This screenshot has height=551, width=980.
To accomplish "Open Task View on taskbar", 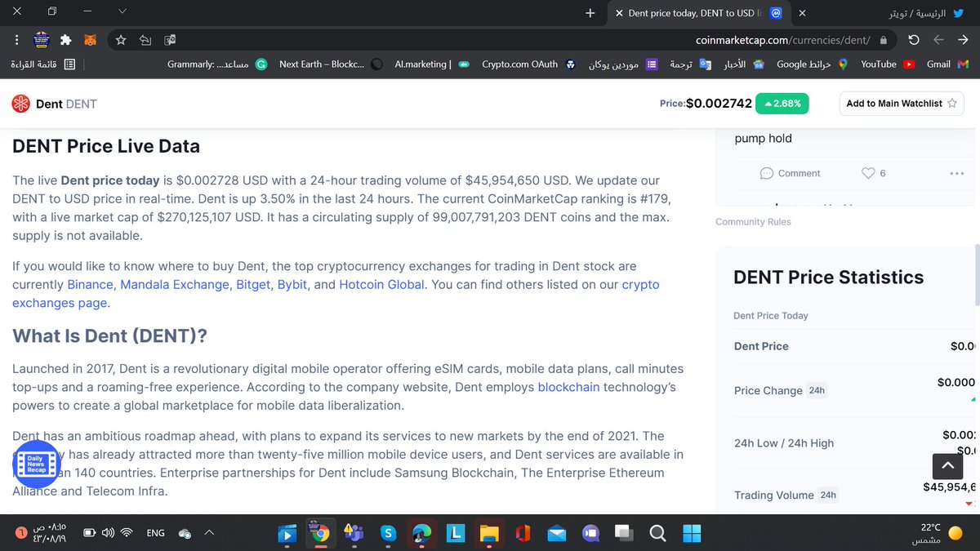I will coord(623,534).
